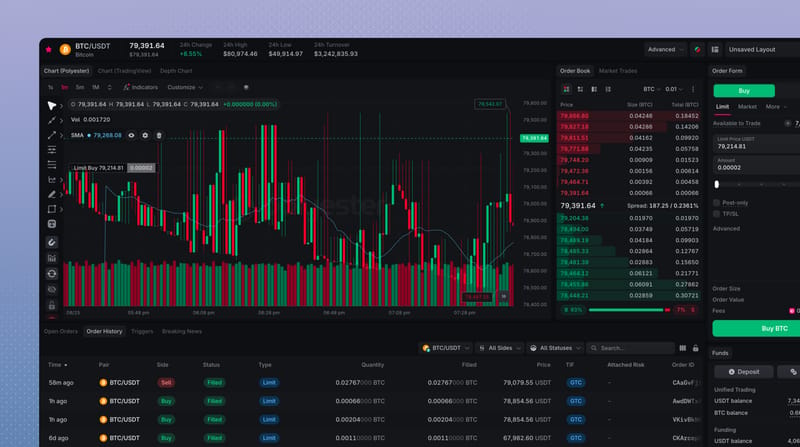Image resolution: width=800 pixels, height=447 pixels.
Task: Click the orange Bitcoin logo icon in header
Action: coord(65,49)
